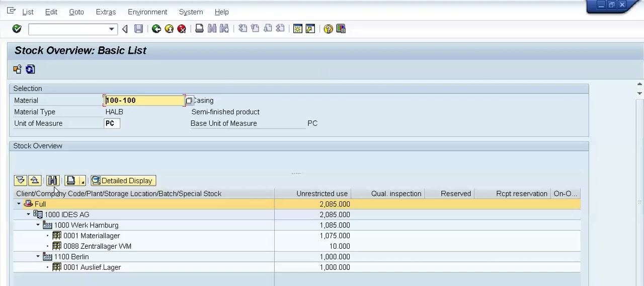Select the 0001 Auslief.Lager row
This screenshot has height=286, width=644.
tap(297, 267)
